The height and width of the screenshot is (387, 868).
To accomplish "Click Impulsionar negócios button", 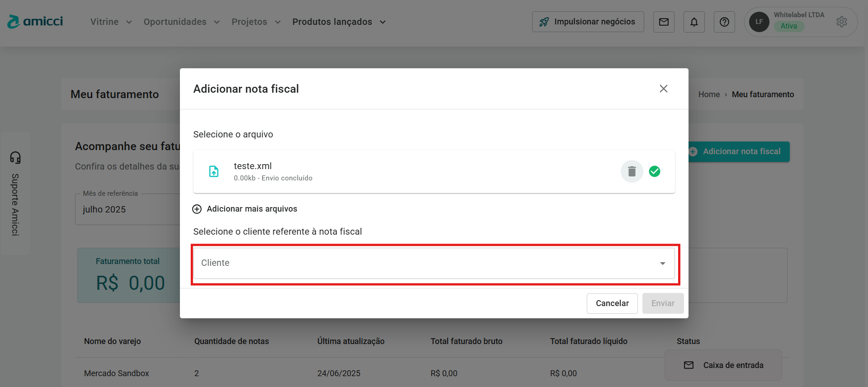I will click(588, 22).
